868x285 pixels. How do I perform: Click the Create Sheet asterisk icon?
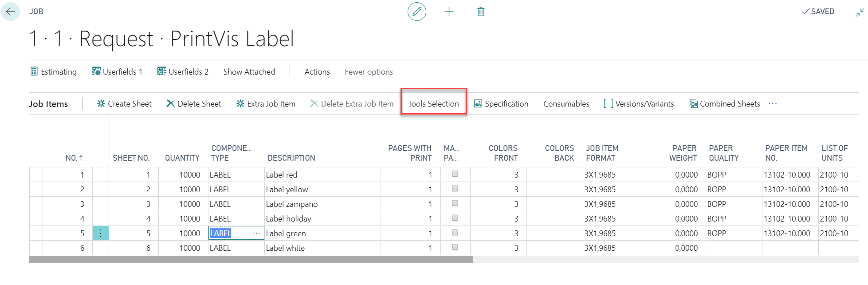click(x=101, y=103)
